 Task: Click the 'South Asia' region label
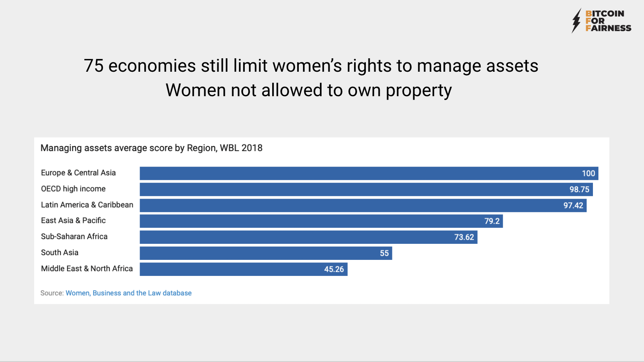[x=60, y=252]
